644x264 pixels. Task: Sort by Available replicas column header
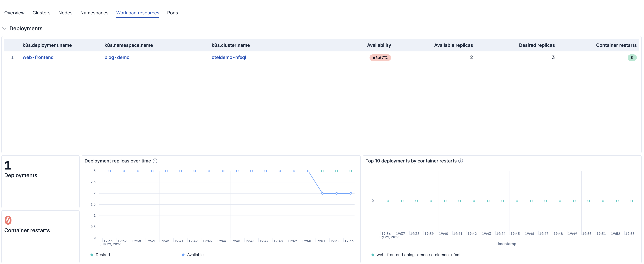tap(453, 45)
